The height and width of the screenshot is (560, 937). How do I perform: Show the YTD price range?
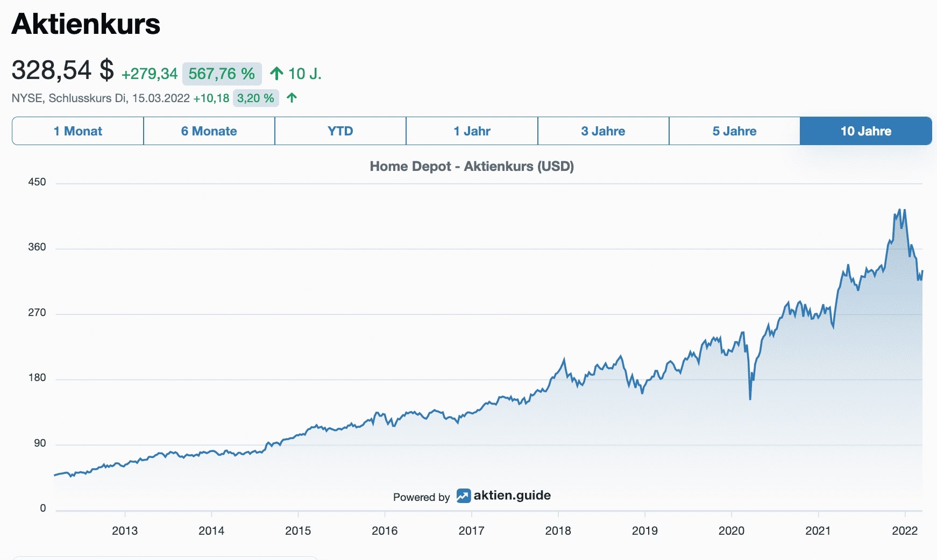(340, 131)
